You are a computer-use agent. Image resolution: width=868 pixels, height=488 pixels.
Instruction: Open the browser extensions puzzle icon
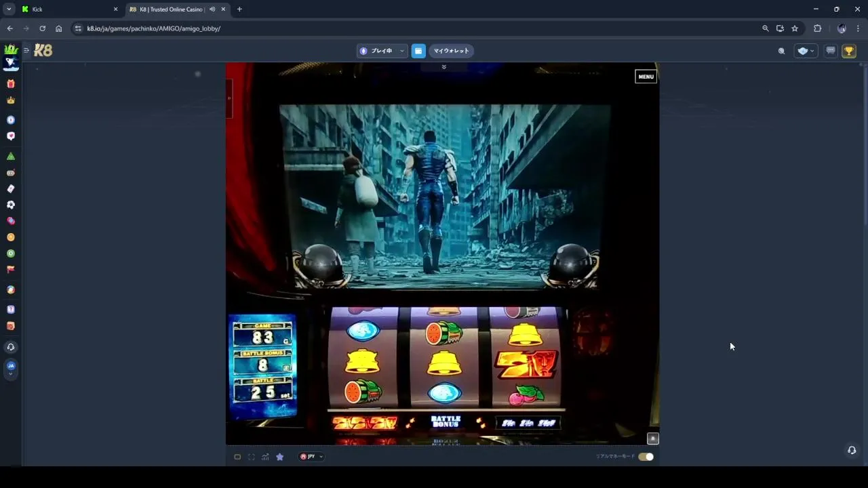point(817,28)
